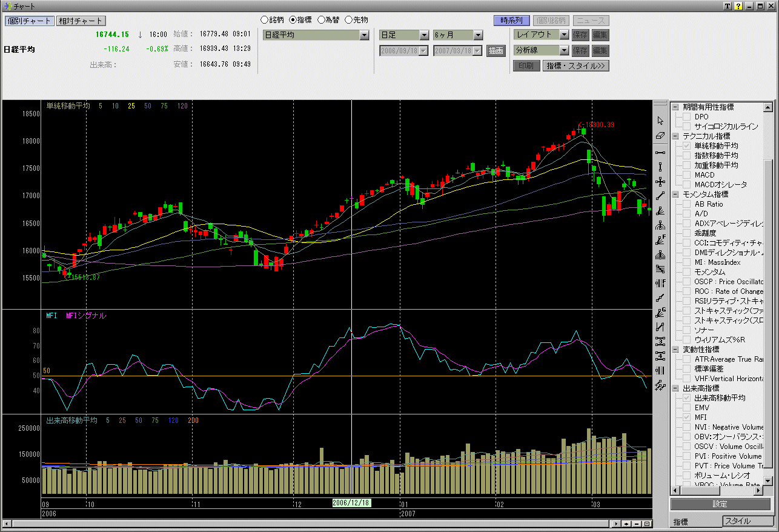Screen dimensions: 779x532
Task: Open the 6ヶ月 period dropdown
Action: pyautogui.click(x=478, y=36)
